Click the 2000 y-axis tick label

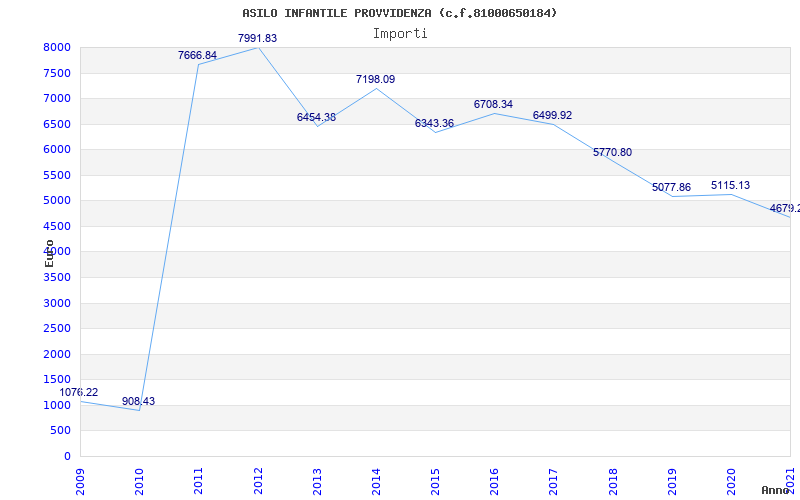tap(57, 355)
